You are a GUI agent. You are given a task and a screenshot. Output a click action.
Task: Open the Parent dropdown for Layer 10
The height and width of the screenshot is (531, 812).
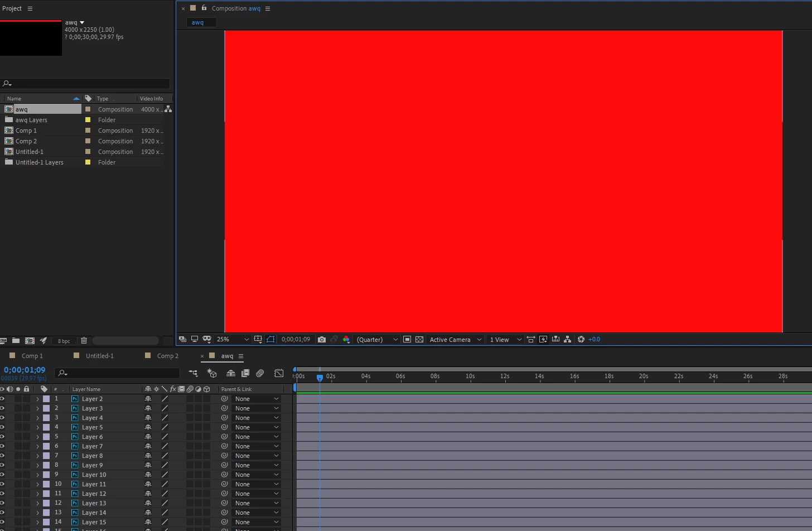(257, 475)
